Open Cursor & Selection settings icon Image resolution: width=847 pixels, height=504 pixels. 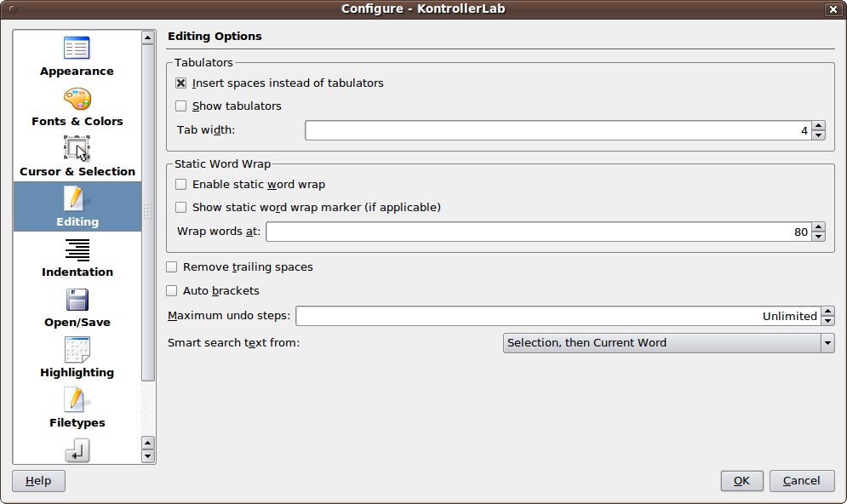77,149
